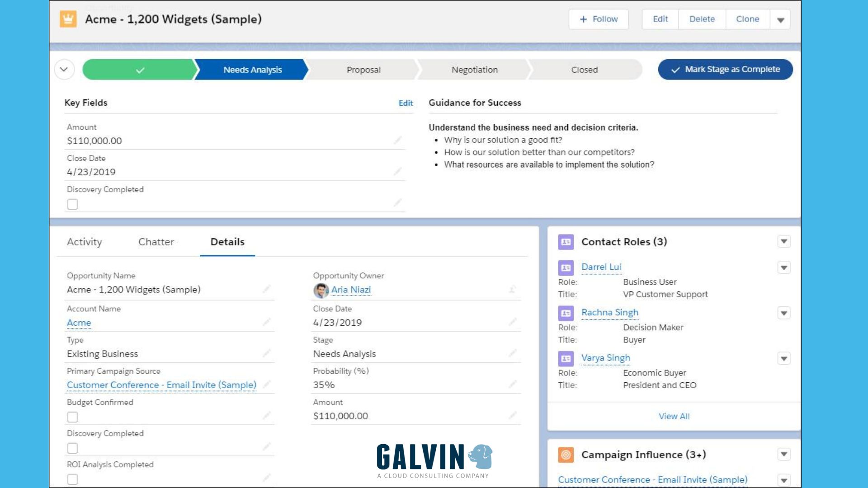
Task: Open the Chatter tab
Action: coord(156,242)
